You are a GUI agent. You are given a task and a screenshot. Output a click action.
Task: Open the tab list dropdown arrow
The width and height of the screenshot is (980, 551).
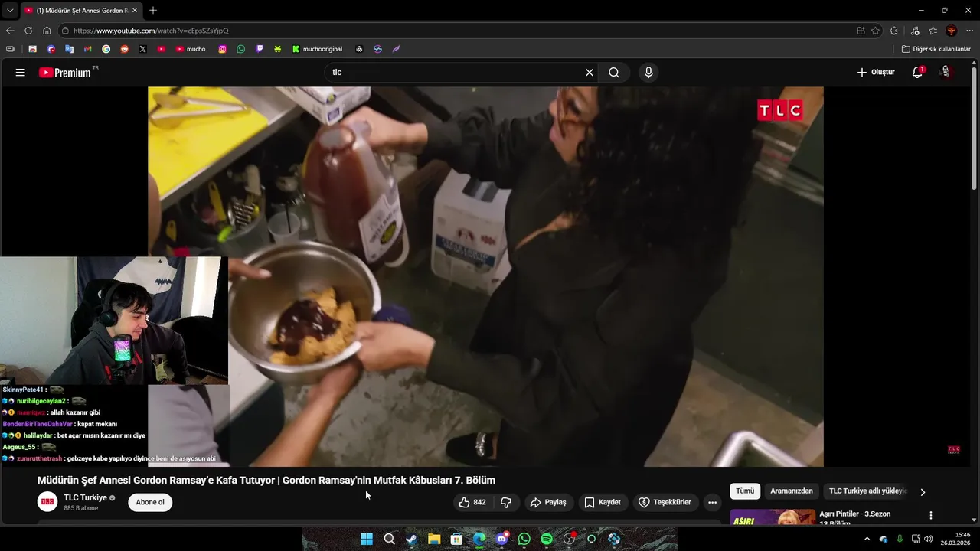click(x=10, y=11)
